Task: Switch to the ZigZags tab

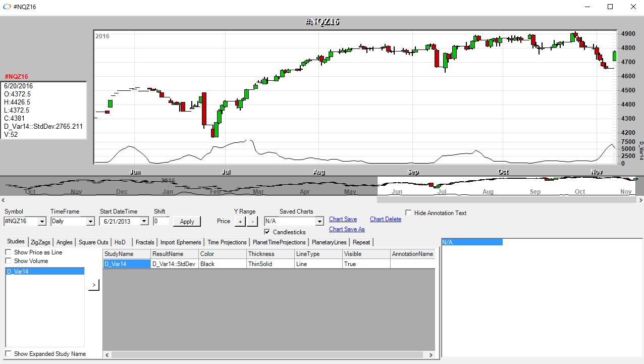Action: point(40,242)
